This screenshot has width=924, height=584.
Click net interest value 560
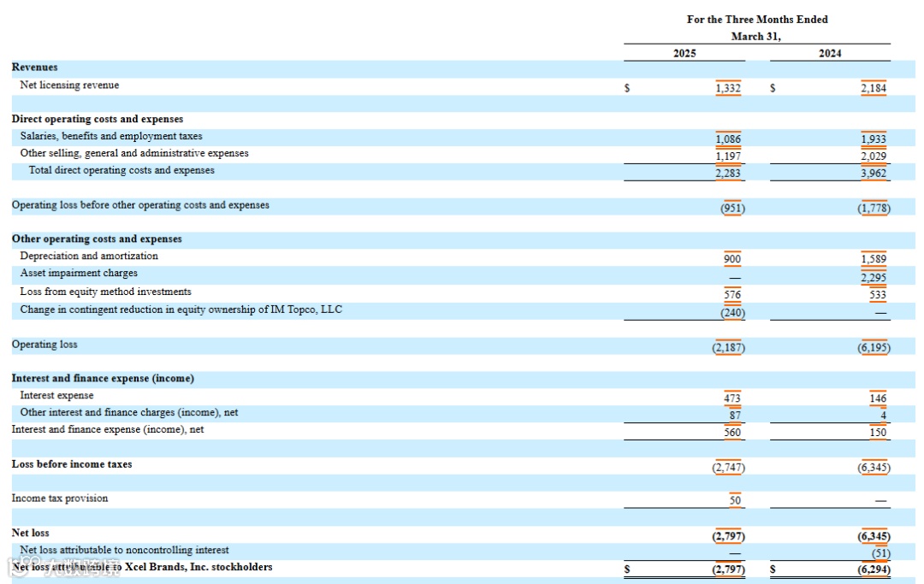click(x=732, y=433)
